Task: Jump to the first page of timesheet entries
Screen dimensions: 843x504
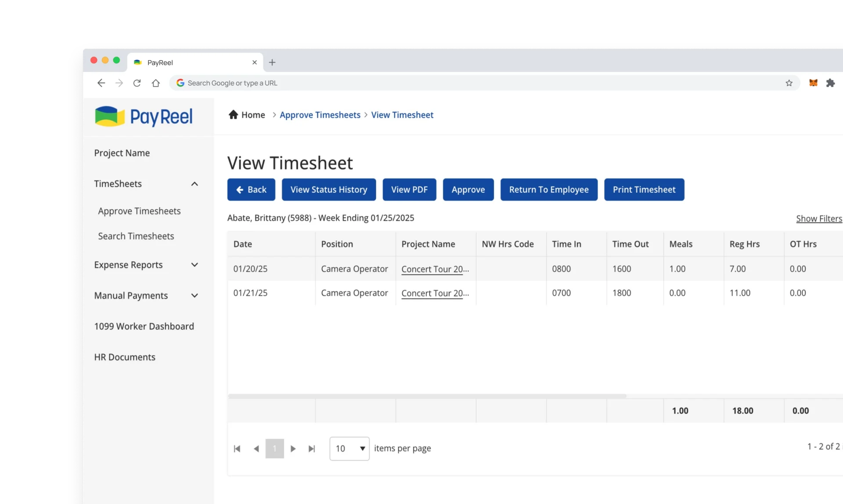Action: 237,448
